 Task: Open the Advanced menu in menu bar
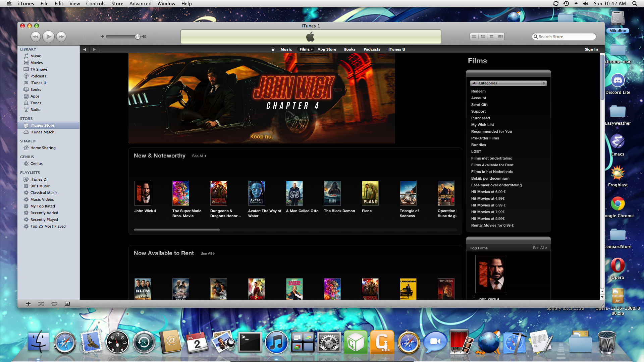pyautogui.click(x=140, y=4)
